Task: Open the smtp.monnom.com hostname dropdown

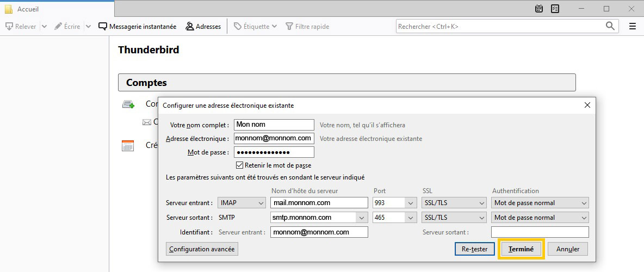Action: point(361,218)
